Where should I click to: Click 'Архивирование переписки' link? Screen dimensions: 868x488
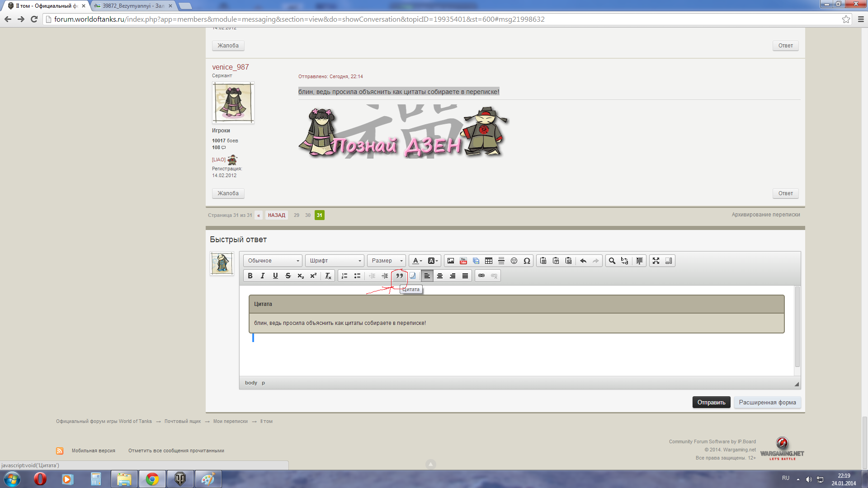pos(766,215)
